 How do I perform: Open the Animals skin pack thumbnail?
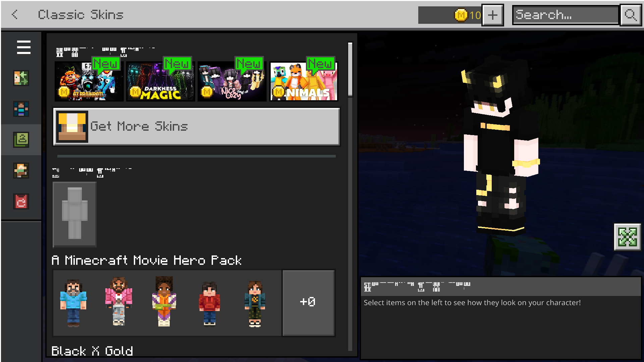[304, 81]
